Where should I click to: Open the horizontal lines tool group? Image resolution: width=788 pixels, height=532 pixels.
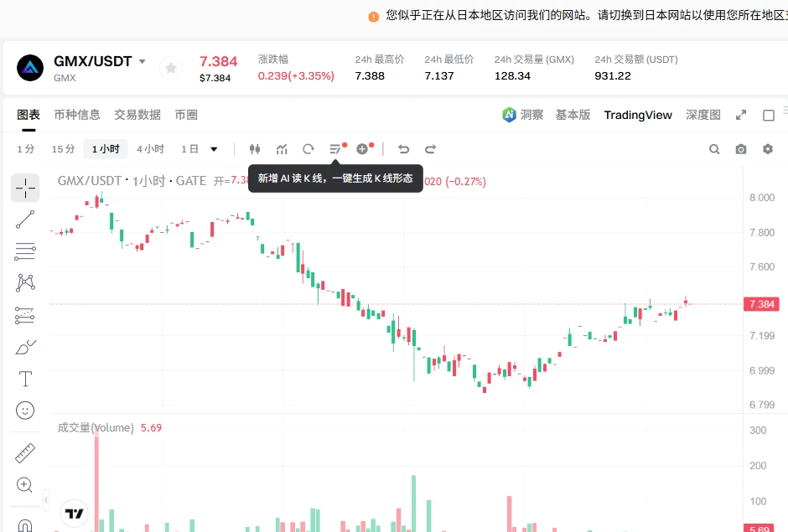(25, 251)
